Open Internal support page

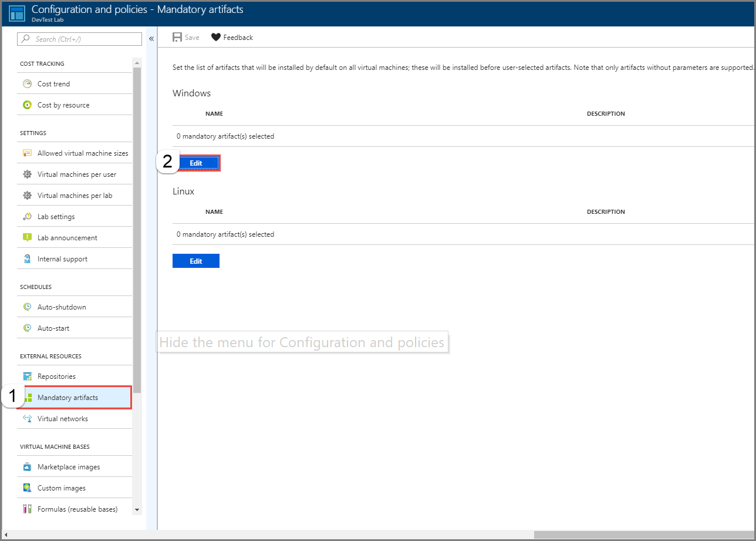point(75,259)
